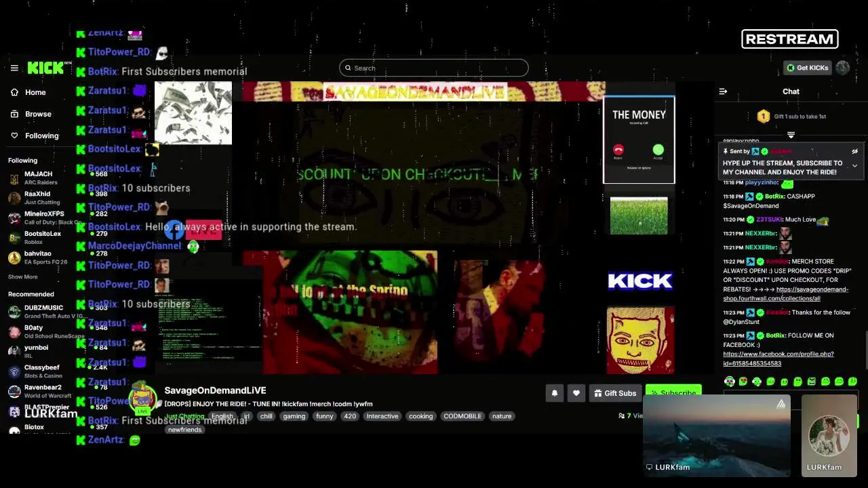Image resolution: width=868 pixels, height=488 pixels.
Task: Click the DUBZMUSIC avatar icon in Recommended
Action: tap(14, 312)
